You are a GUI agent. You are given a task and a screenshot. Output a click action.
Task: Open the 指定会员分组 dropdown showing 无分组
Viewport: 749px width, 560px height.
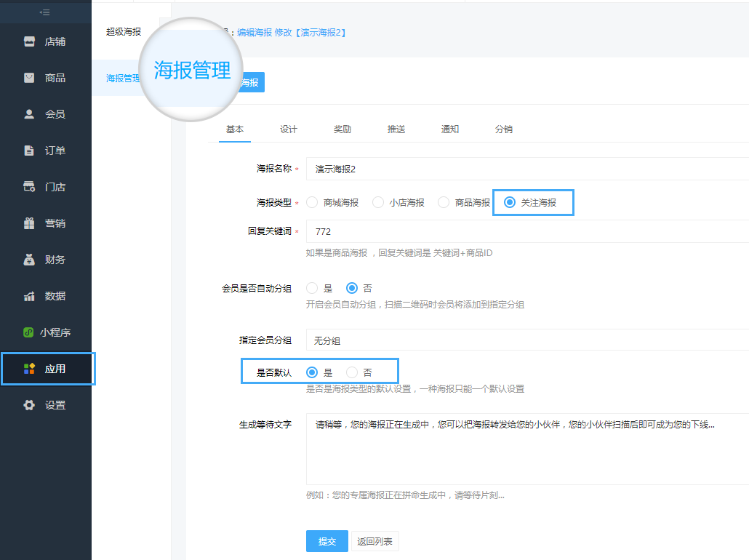click(x=527, y=340)
